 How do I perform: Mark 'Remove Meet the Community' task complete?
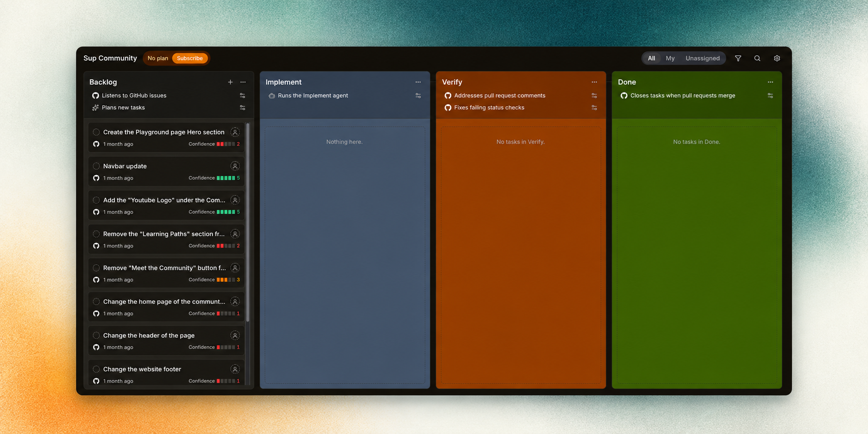[x=96, y=268]
